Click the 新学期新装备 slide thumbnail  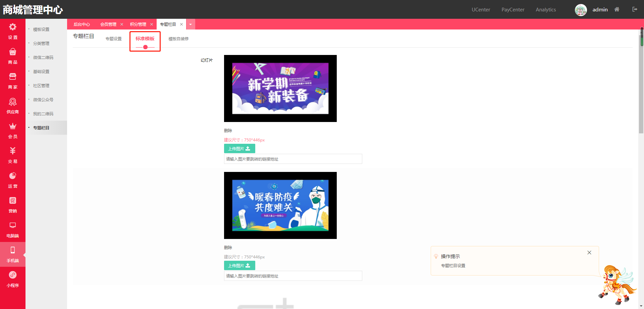pos(280,88)
